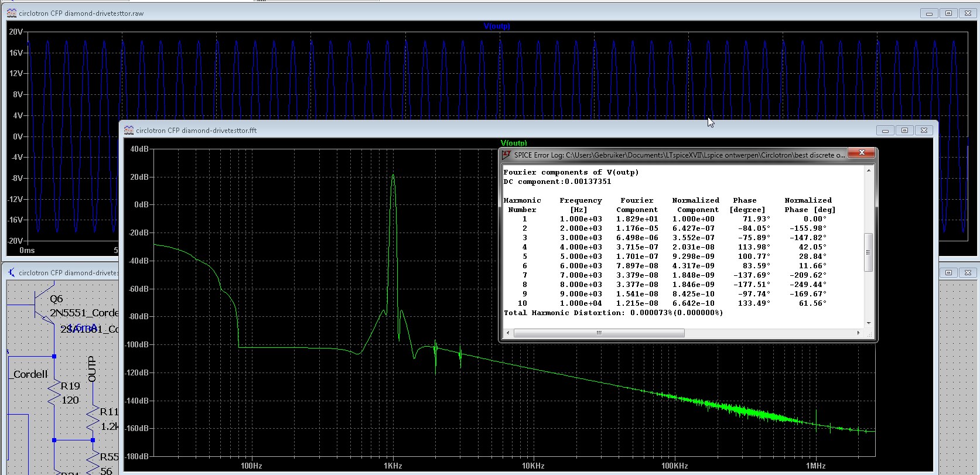Screen dimensions: 980x475
Task: Click the 'DC component:0.00137351' line
Action: (557, 182)
